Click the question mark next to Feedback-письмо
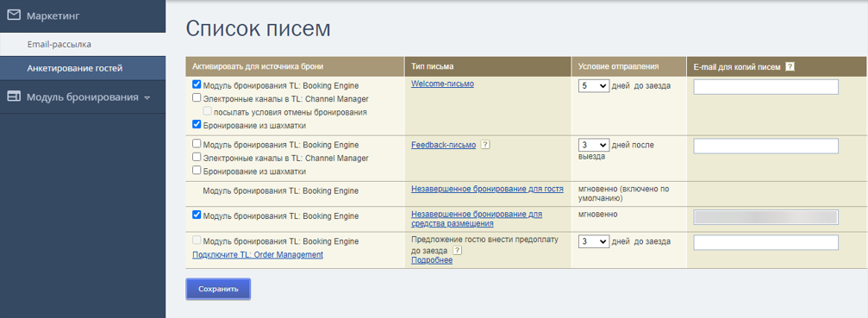The image size is (868, 318). pyautogui.click(x=485, y=145)
